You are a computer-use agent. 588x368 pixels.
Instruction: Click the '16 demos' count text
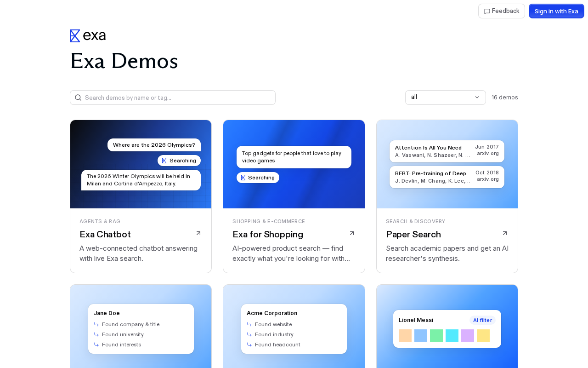pos(505,98)
